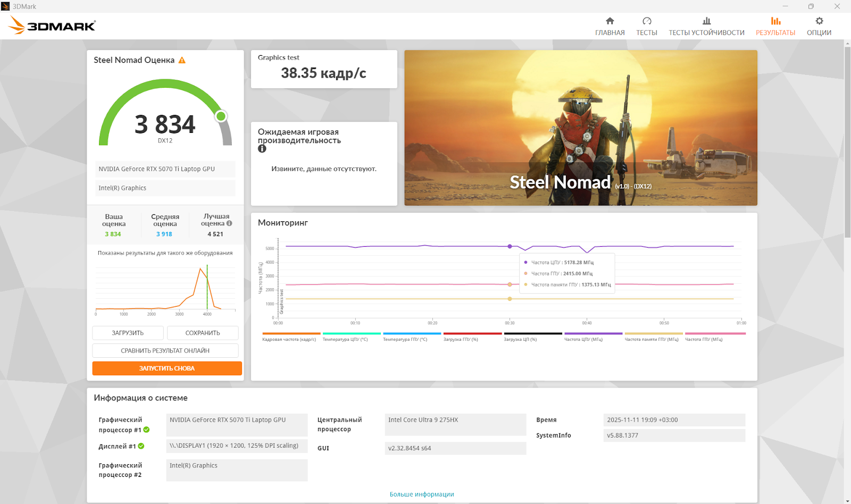Click Сравнить результат онлайн button
This screenshot has width=851, height=504.
click(165, 351)
